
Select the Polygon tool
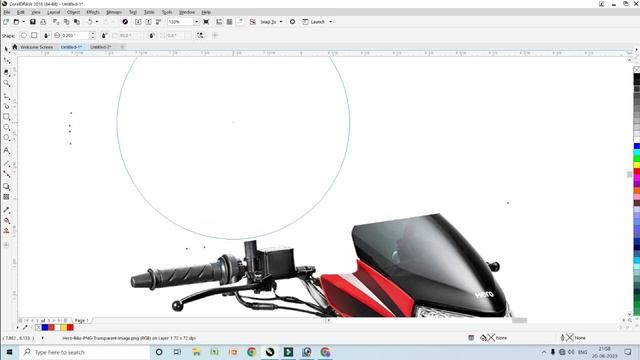tap(7, 138)
